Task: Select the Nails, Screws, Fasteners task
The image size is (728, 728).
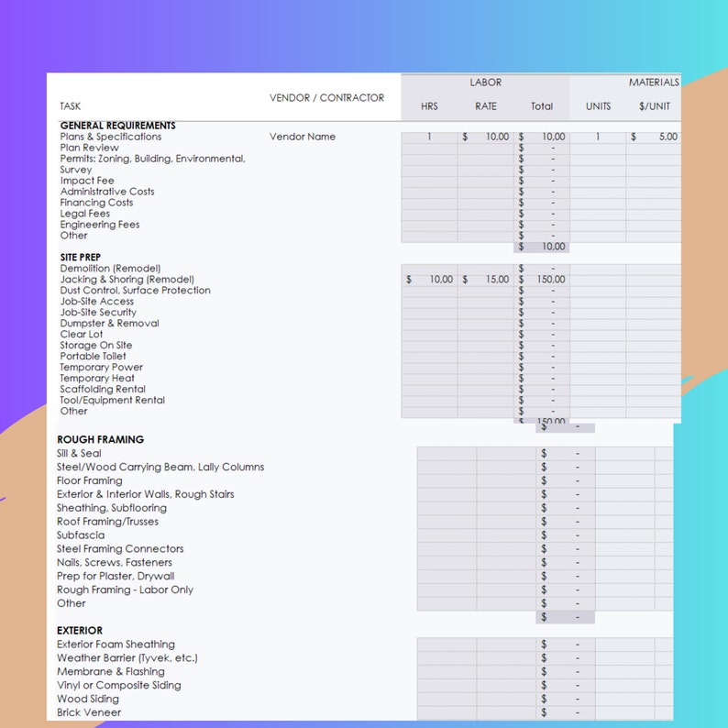Action: (x=115, y=562)
